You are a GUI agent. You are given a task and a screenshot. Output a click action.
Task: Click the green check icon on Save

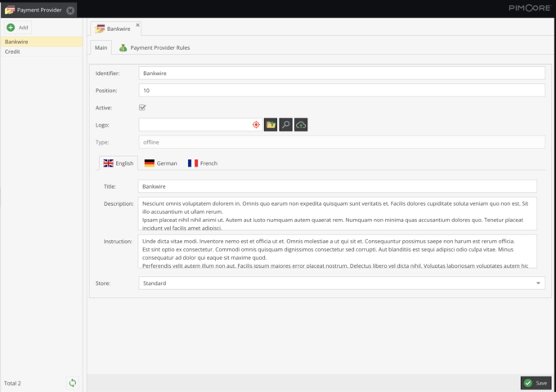pyautogui.click(x=528, y=383)
